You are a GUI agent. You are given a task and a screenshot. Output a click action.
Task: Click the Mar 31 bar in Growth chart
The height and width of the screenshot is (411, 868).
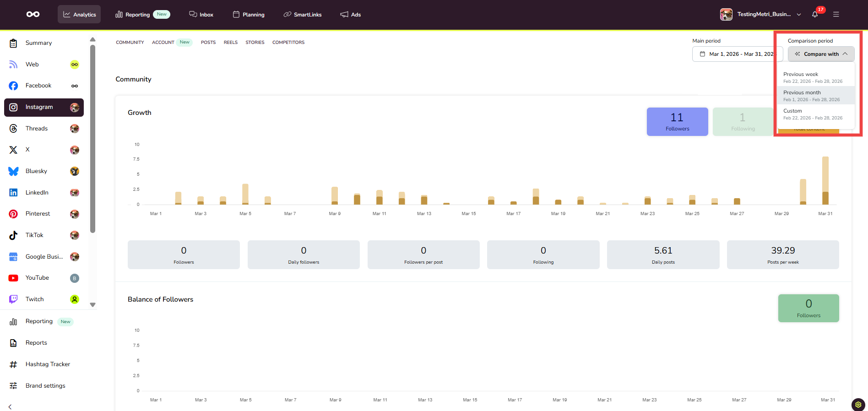825,180
